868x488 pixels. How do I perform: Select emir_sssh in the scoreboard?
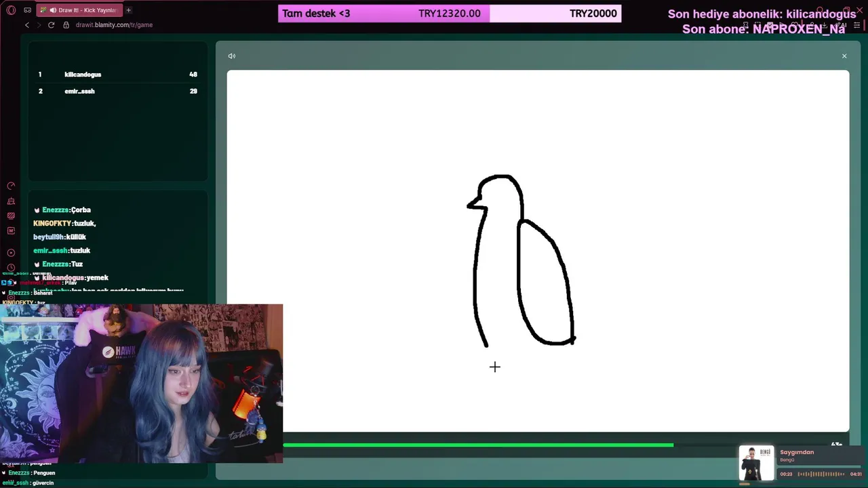click(79, 91)
